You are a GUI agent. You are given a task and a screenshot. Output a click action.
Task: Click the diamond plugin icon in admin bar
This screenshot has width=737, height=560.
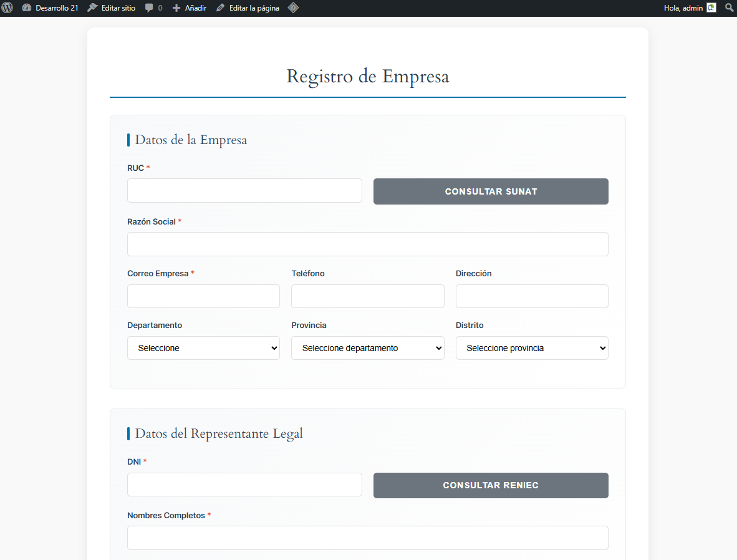(x=293, y=8)
